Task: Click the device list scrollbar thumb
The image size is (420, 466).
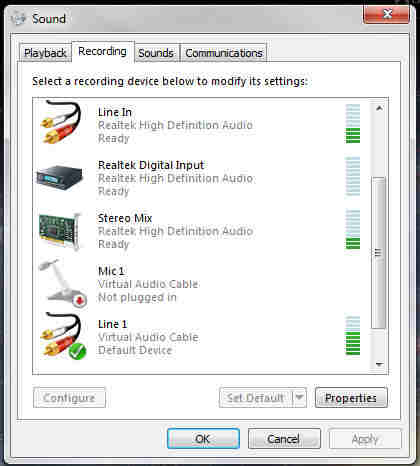Action: pos(379,253)
